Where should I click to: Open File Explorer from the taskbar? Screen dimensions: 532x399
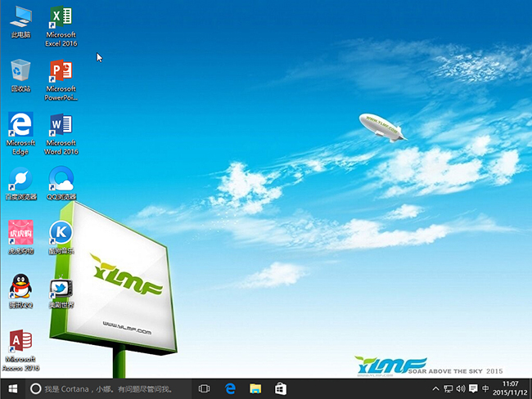[x=255, y=388]
